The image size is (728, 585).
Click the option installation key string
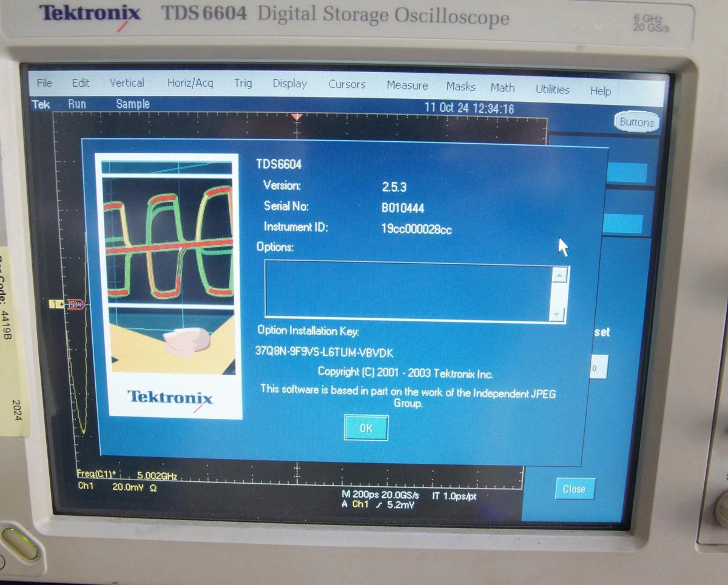tap(325, 352)
